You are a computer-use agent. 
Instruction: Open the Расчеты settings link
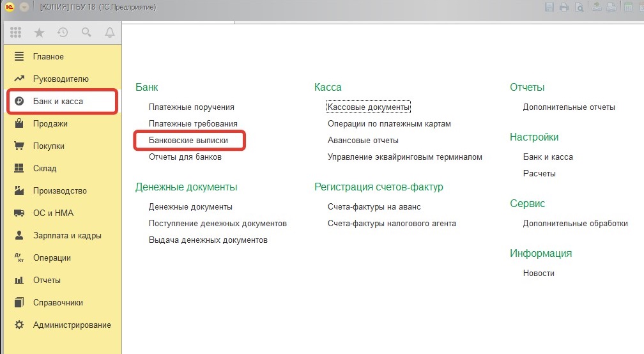point(539,173)
